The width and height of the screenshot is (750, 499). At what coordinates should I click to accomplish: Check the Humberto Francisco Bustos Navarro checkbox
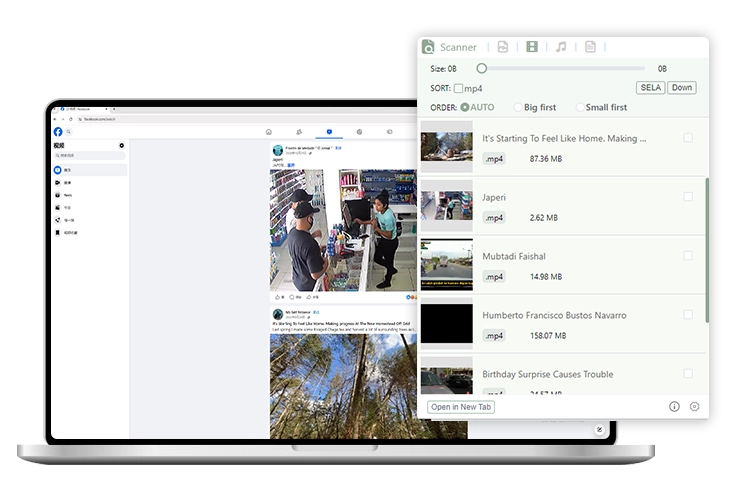click(x=688, y=314)
